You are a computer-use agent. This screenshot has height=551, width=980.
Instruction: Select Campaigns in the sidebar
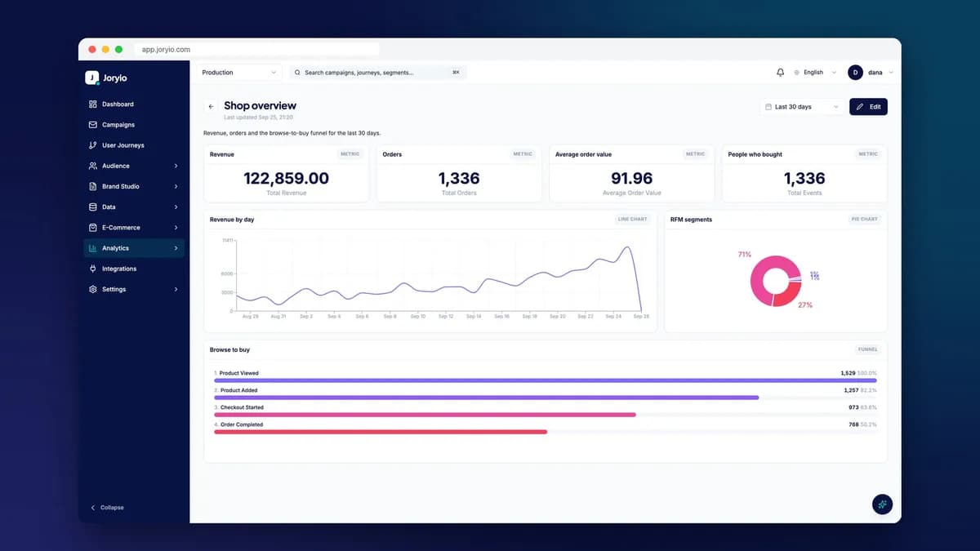(x=135, y=125)
